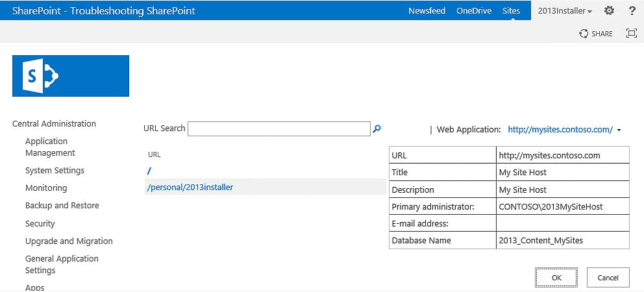Screen dimensions: 644x292
Task: Click the URL search magnifier icon
Action: (377, 128)
